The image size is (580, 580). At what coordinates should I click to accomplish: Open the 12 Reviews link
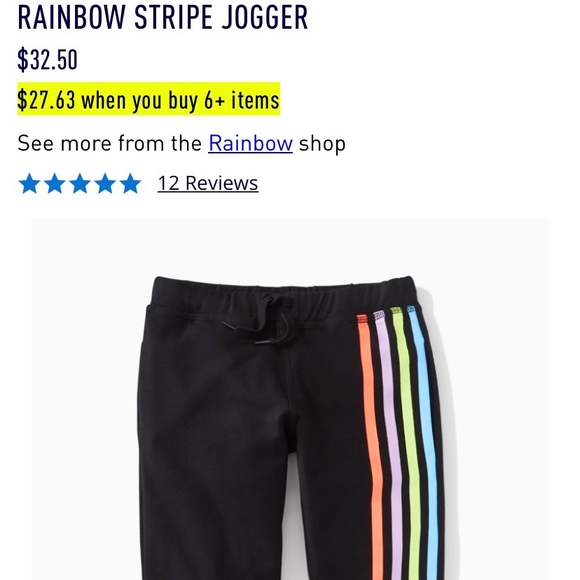tap(208, 183)
